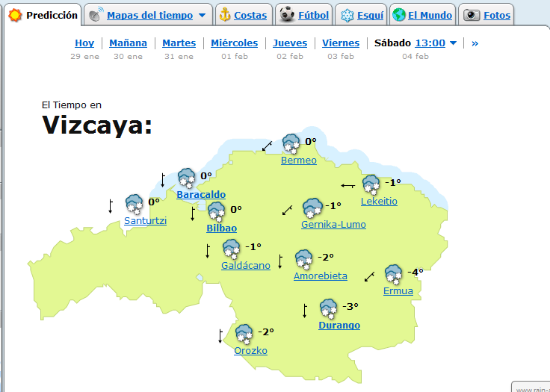Viewport: 550px width, 392px height.
Task: Click the snow icon next to Lekeitio
Action: (371, 184)
